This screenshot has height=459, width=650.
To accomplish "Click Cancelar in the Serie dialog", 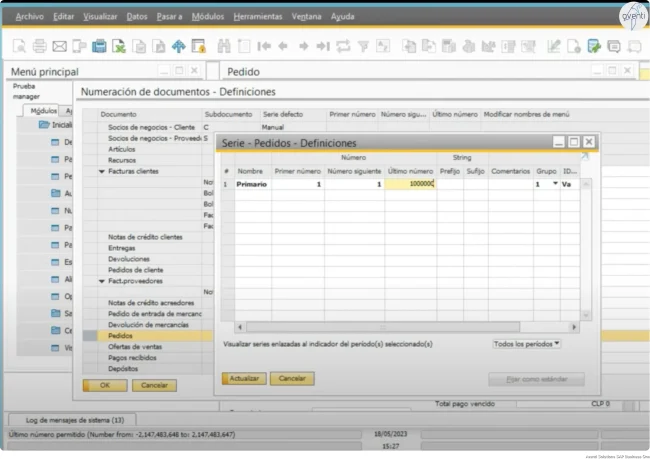I will click(x=292, y=378).
